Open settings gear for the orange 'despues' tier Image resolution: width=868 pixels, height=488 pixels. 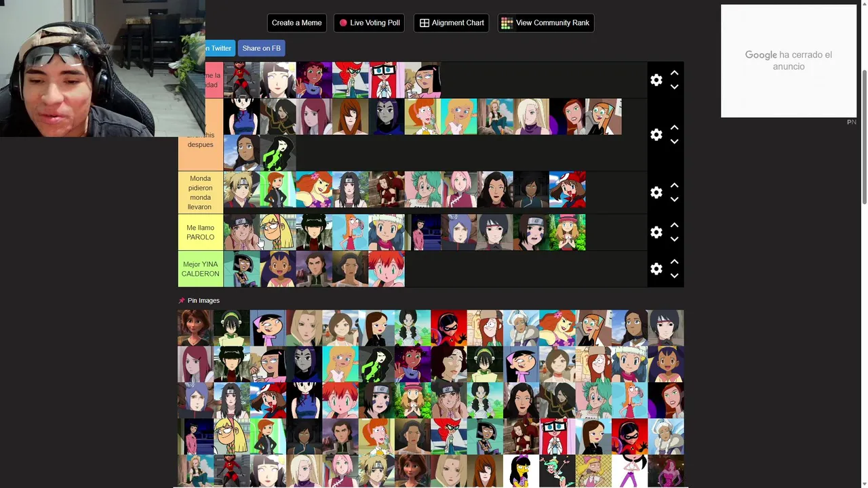[x=656, y=135]
